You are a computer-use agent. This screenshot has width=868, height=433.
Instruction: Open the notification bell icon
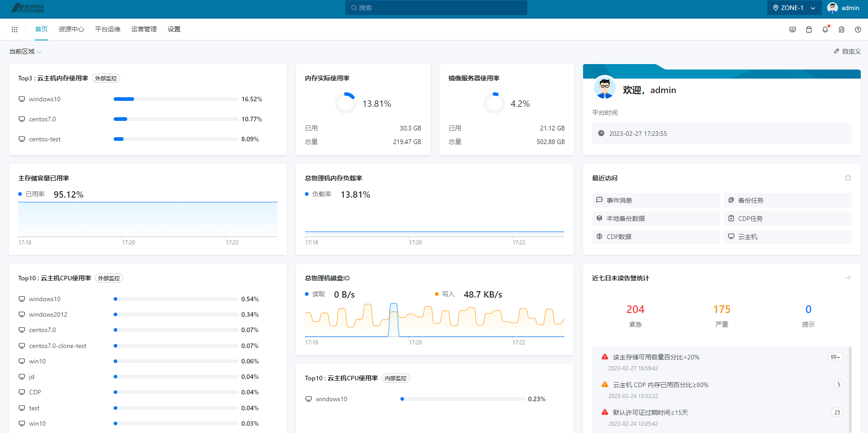click(x=825, y=30)
